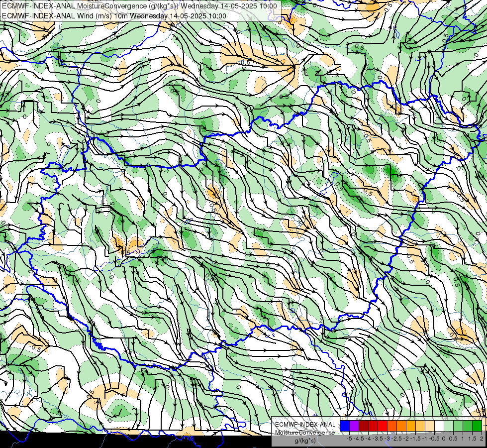Click the Wind 10m title line
Image resolution: width=487 pixels, height=448 pixels.
(114, 16)
